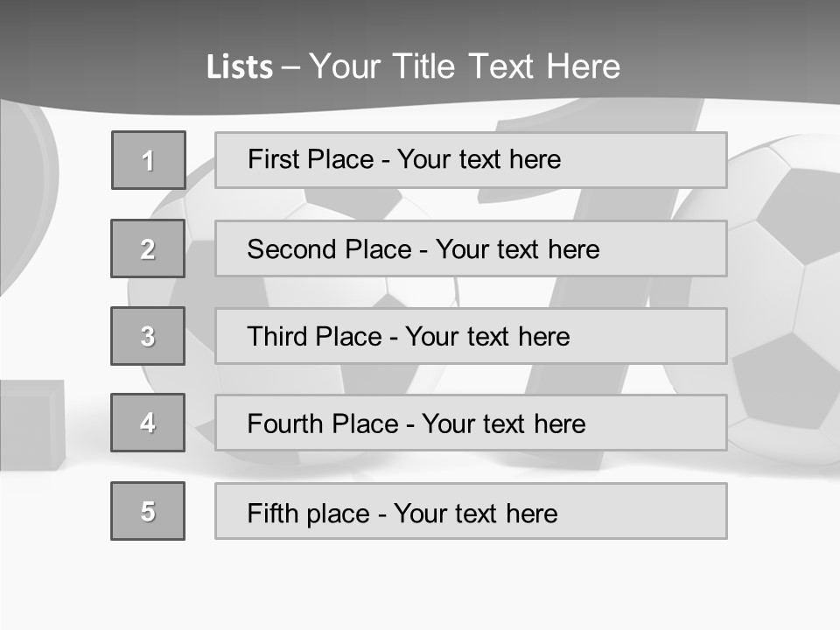Click the number 3 square

(148, 336)
